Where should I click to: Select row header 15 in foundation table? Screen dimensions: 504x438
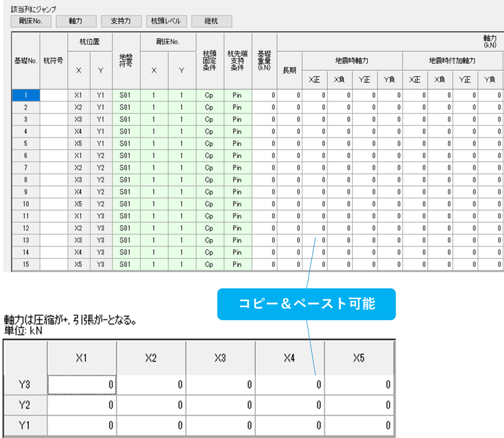(26, 264)
